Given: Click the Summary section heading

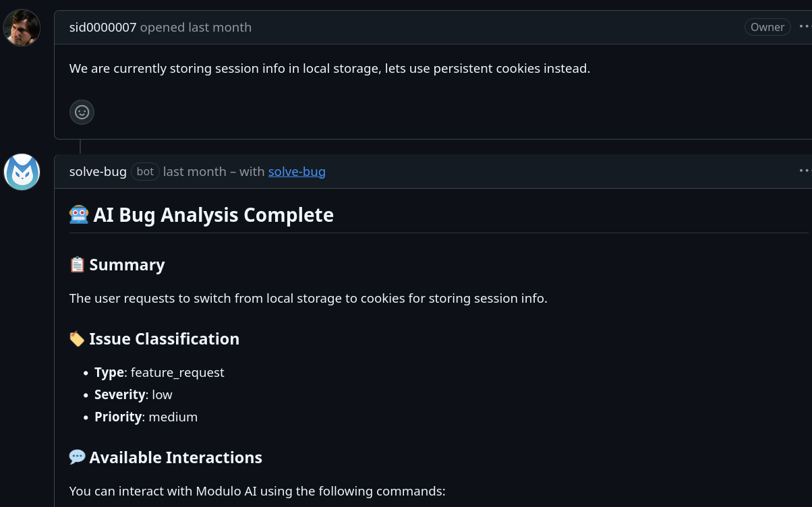Looking at the screenshot, I should (x=127, y=264).
